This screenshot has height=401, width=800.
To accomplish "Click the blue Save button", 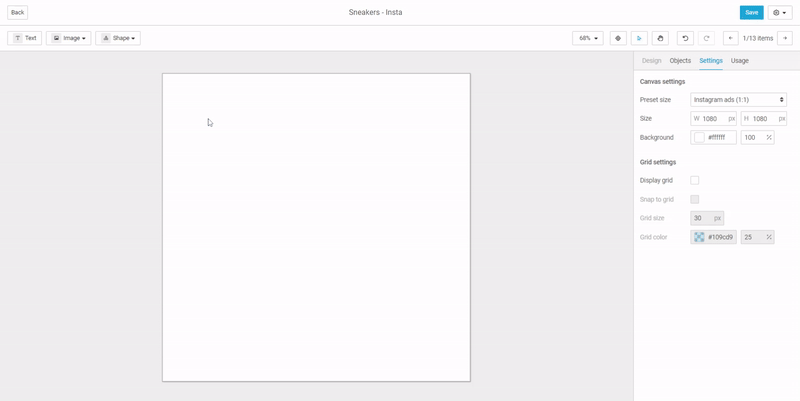I will coord(751,12).
